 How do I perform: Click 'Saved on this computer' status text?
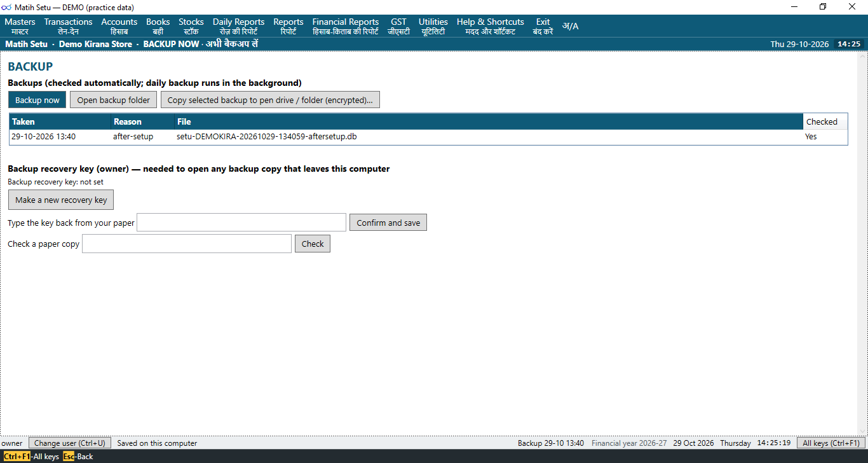coord(157,443)
